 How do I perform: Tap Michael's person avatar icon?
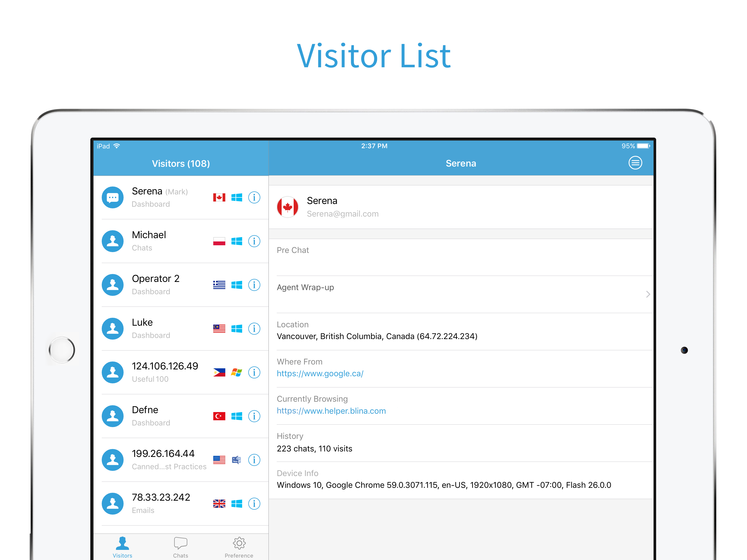(x=112, y=241)
